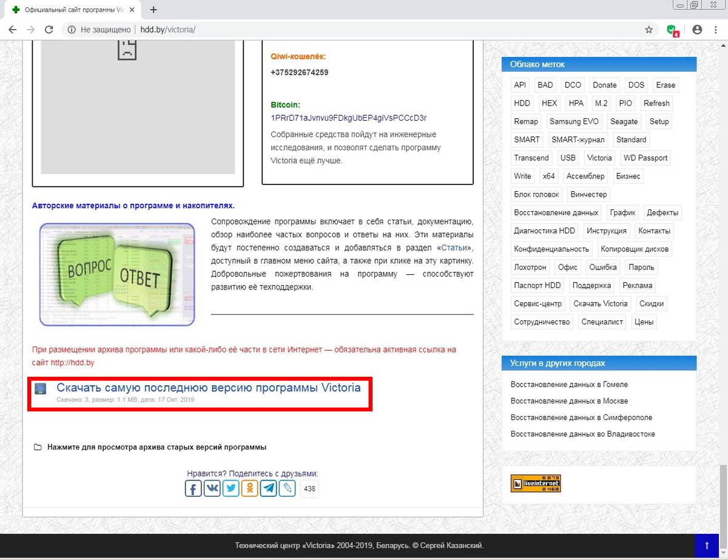This screenshot has height=560, width=728.
Task: Click the ВОПРОС ОТВЕТ picture
Action: pyautogui.click(x=117, y=274)
